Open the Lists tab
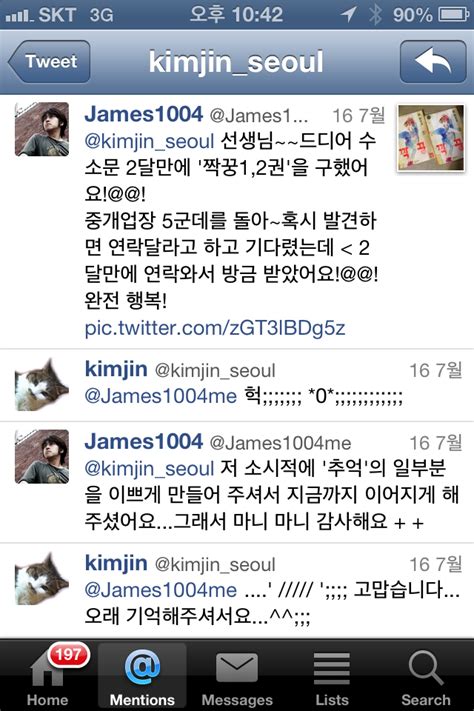This screenshot has width=474, height=711. 332,675
